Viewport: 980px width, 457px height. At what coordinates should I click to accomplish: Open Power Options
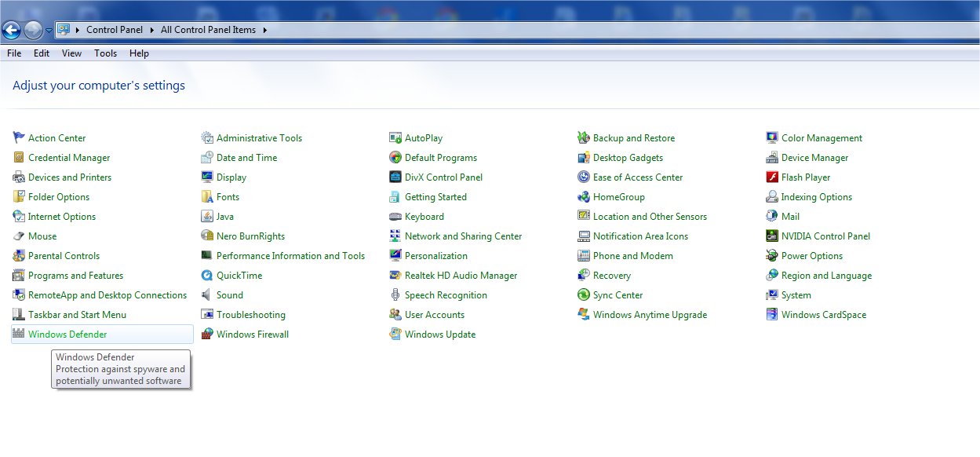coord(812,255)
